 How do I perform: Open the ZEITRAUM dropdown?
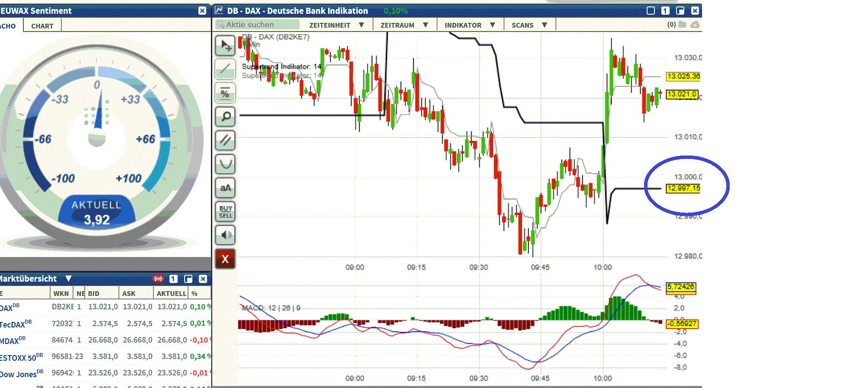pos(404,25)
